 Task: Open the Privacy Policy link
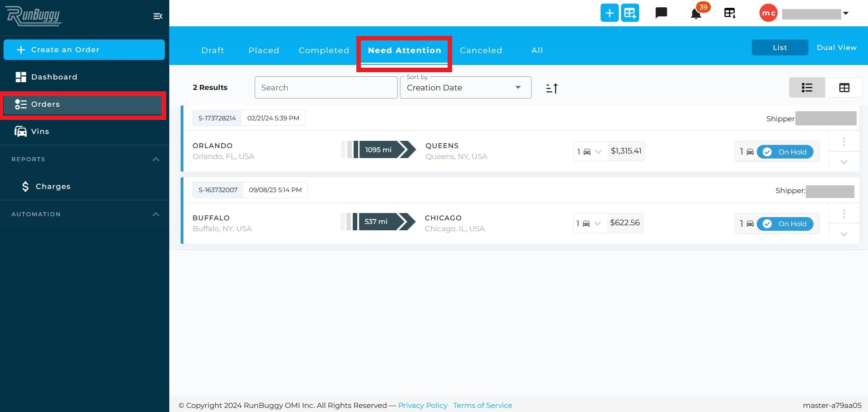tap(423, 405)
